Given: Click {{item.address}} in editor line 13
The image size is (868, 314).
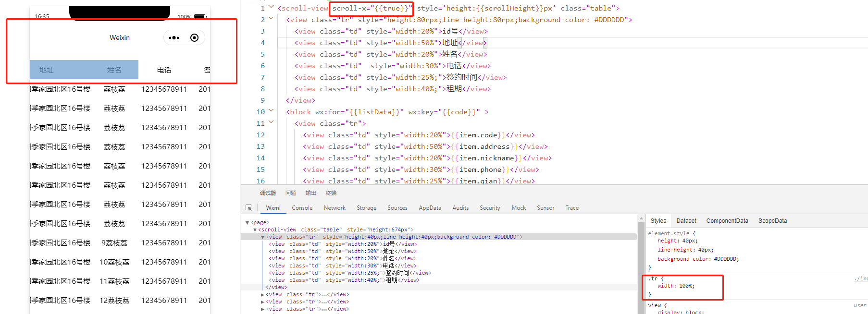Looking at the screenshot, I should click(484, 146).
